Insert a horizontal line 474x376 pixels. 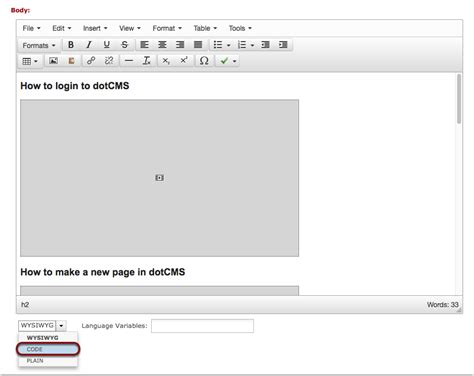click(129, 61)
